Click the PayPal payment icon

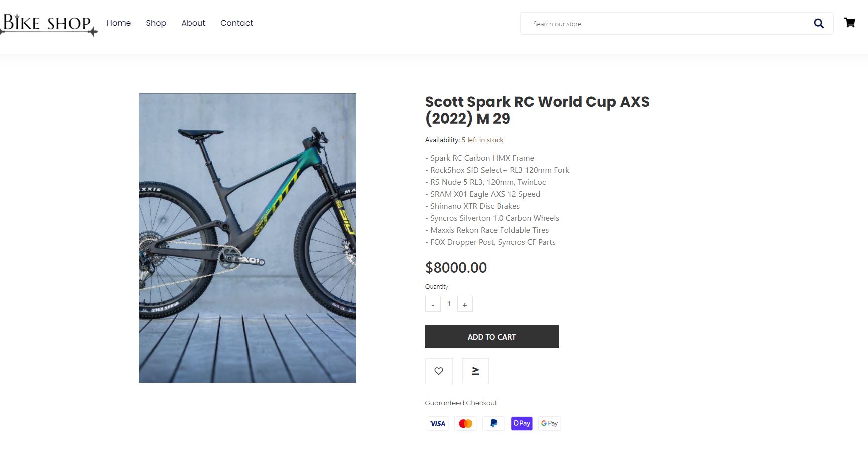click(493, 423)
